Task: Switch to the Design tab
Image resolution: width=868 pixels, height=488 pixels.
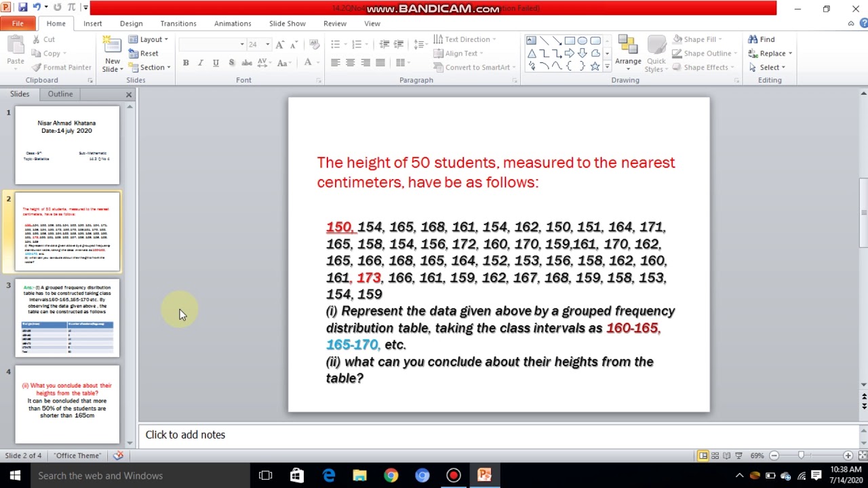Action: (131, 24)
